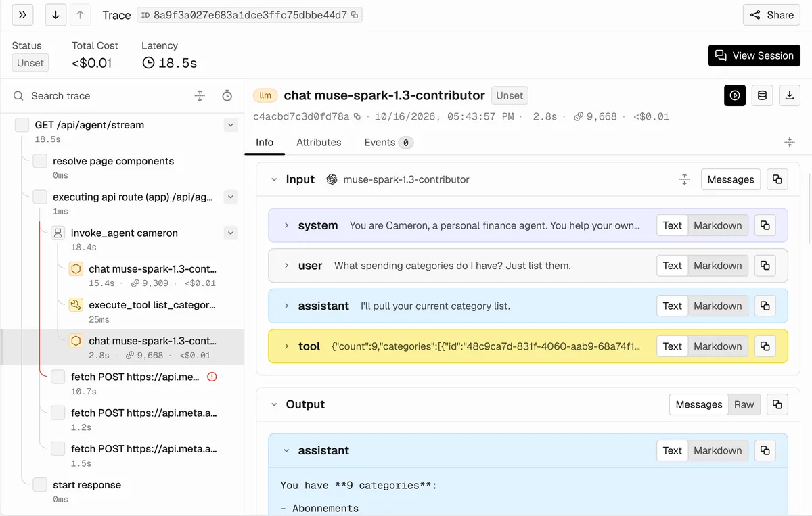This screenshot has height=516, width=812.
Task: Switch to the Events tab
Action: point(388,142)
